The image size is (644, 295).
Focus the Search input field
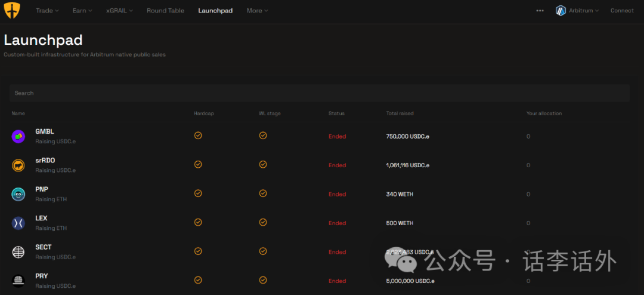click(320, 93)
